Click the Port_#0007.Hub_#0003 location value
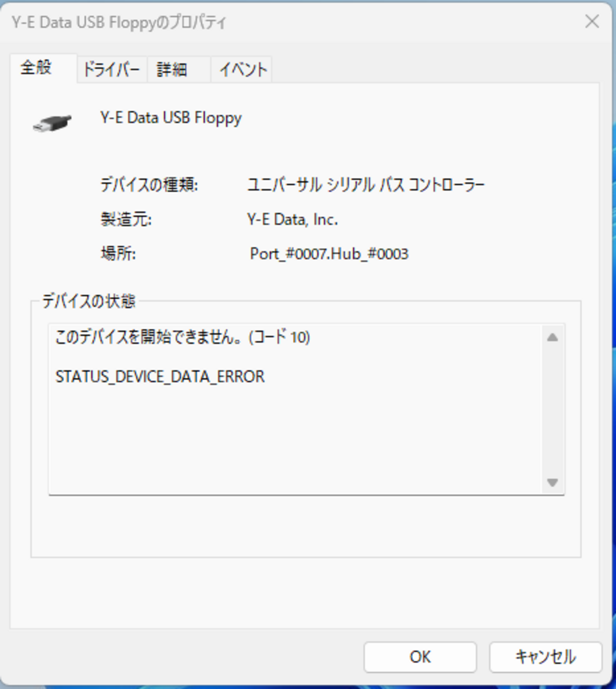The width and height of the screenshot is (616, 689). [329, 254]
